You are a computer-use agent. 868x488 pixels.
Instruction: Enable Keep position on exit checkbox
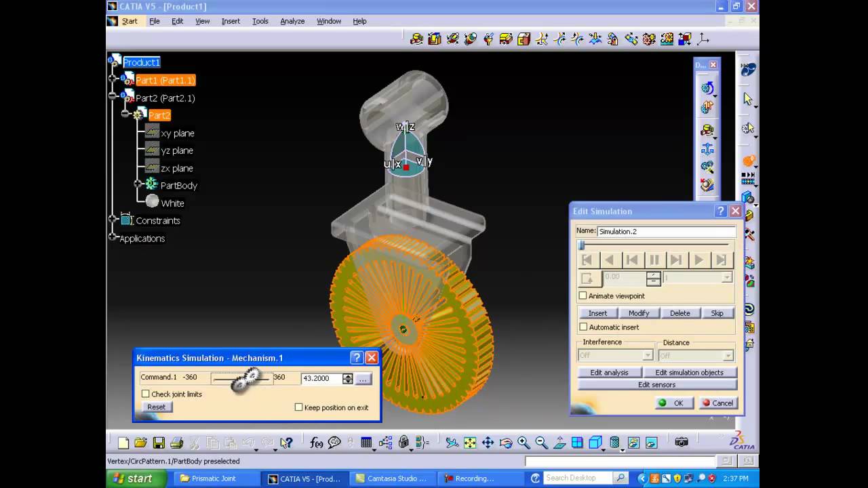pos(298,407)
